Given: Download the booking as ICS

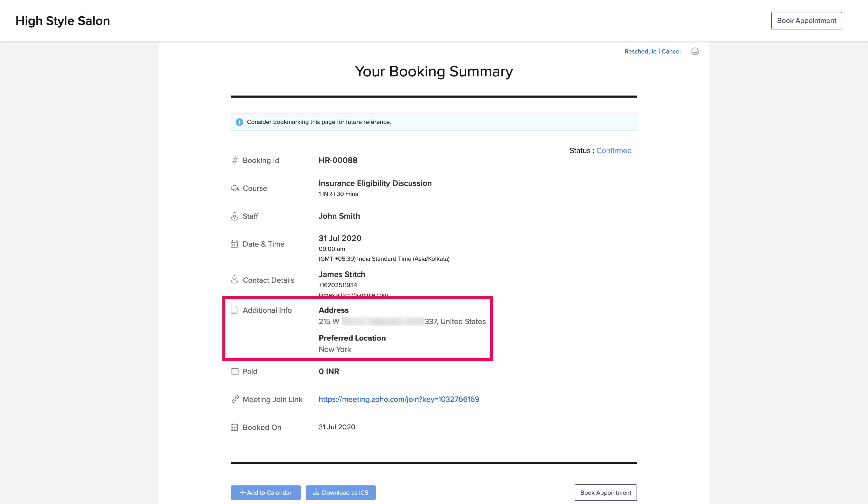Looking at the screenshot, I should click(x=340, y=492).
